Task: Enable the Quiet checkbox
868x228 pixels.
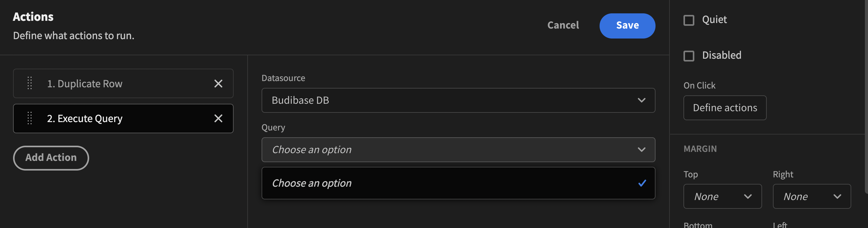Action: (x=689, y=20)
